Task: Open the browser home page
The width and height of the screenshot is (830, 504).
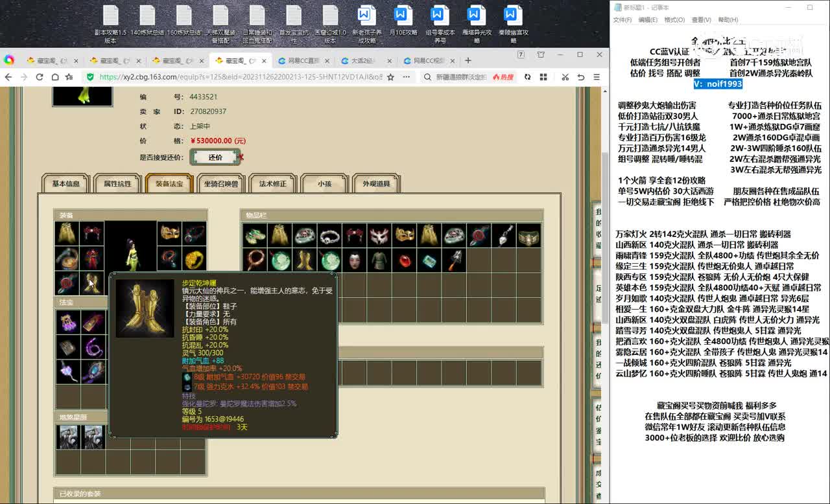Action: [54, 76]
